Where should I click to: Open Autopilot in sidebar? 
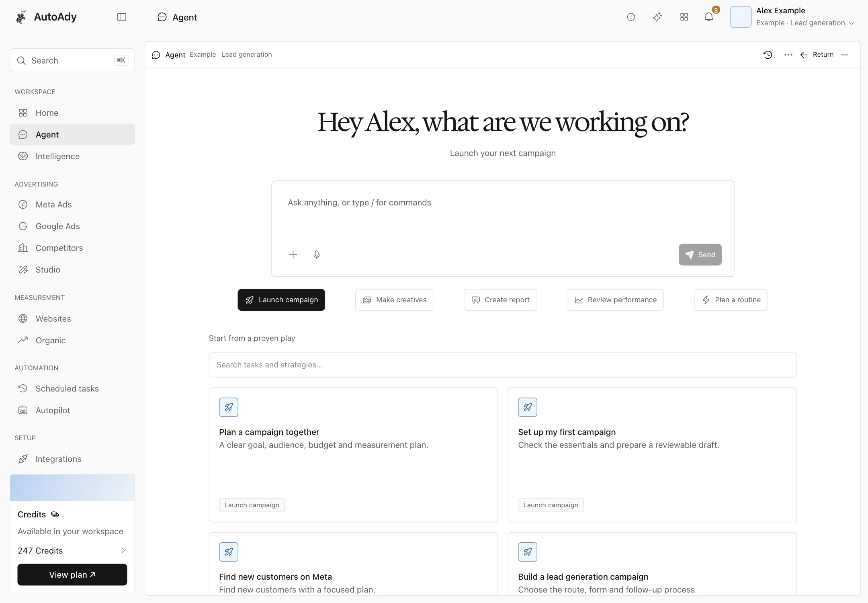point(72,410)
